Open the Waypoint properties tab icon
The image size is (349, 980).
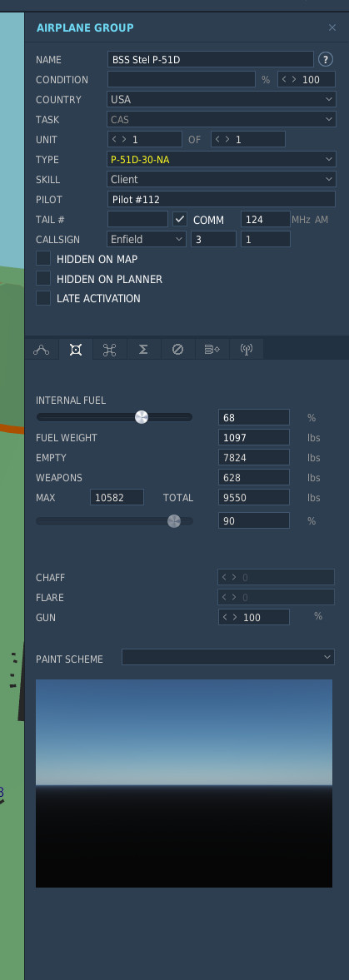212,350
